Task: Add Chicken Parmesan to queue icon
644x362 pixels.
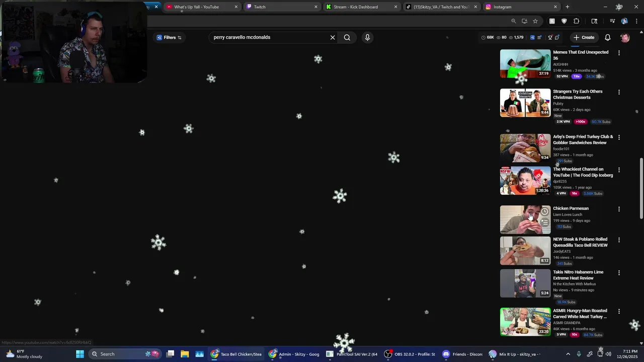Action: pos(544,222)
